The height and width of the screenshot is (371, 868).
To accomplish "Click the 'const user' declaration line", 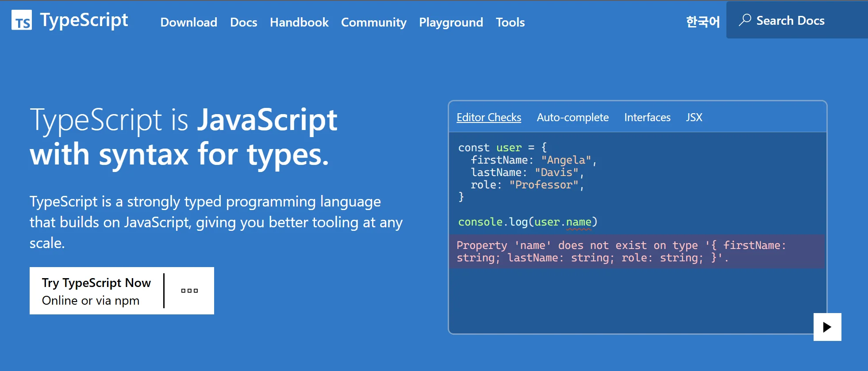I will (x=503, y=148).
